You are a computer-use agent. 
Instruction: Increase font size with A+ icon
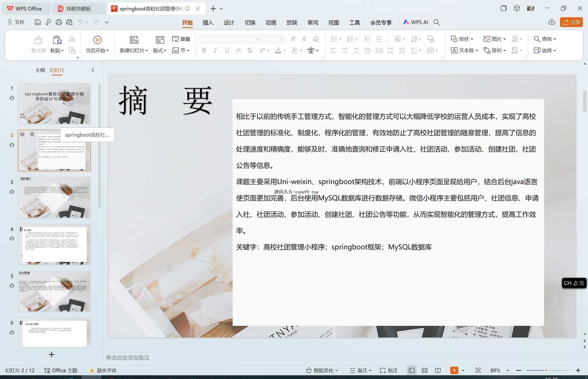click(x=293, y=39)
